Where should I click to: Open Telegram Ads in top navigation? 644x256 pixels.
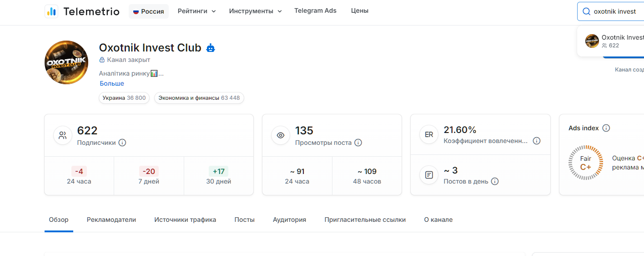(315, 10)
